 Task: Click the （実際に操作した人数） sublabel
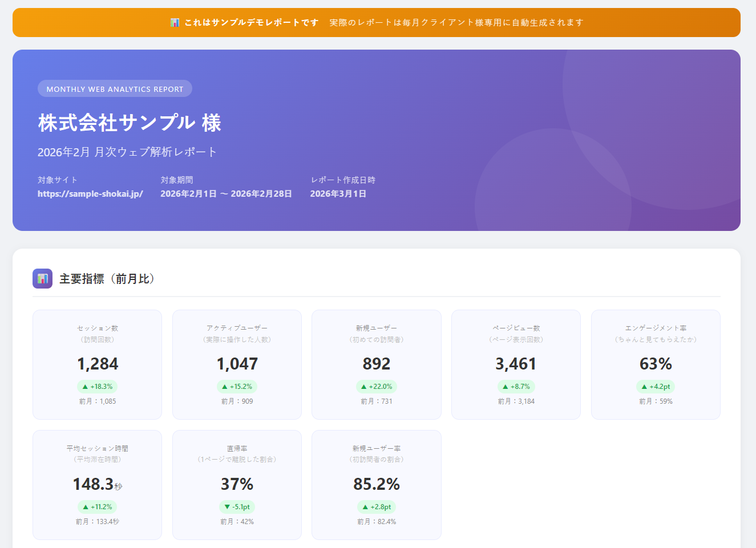(237, 339)
